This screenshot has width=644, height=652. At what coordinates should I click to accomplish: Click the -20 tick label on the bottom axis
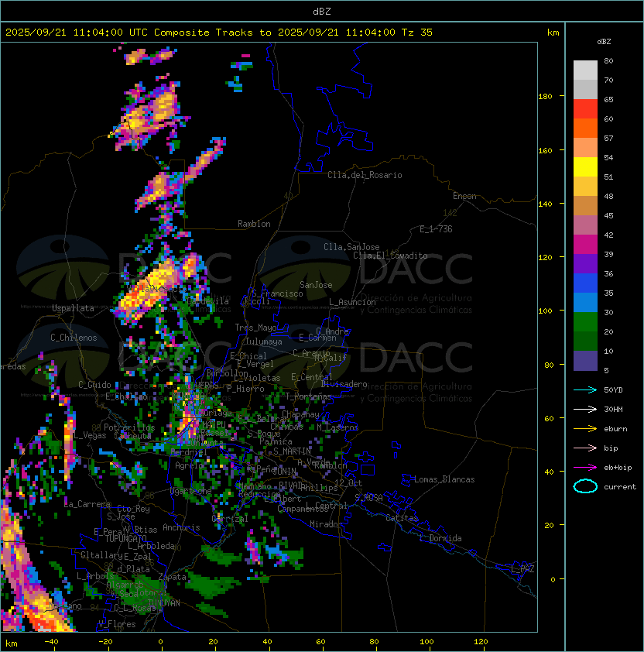(105, 642)
